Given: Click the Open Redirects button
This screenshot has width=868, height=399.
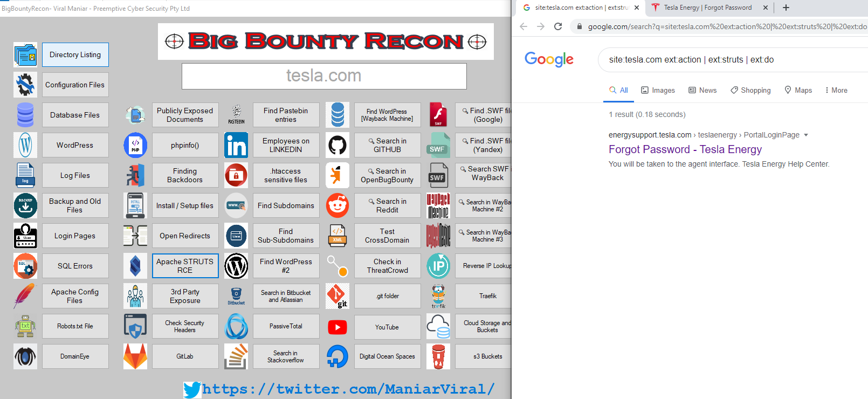Looking at the screenshot, I should tap(185, 236).
